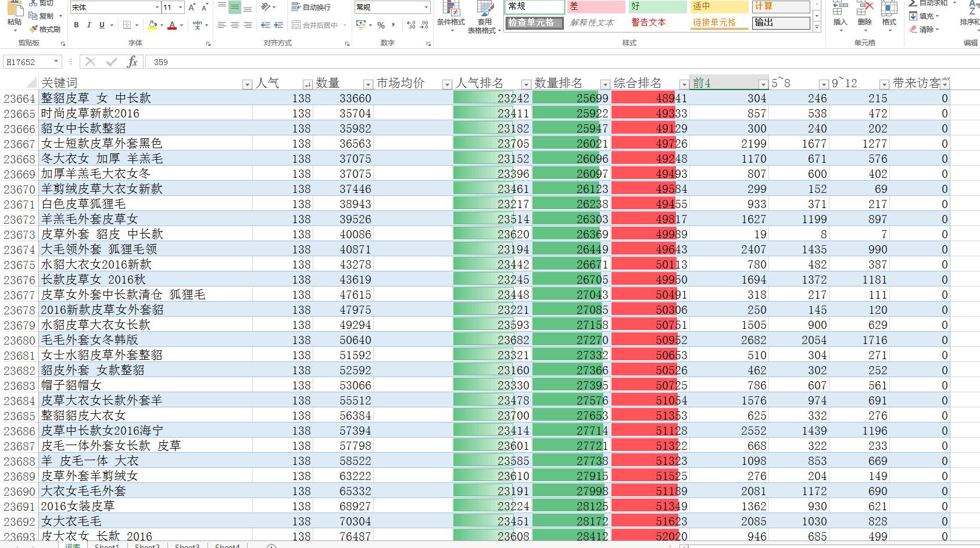Click the decrease decimal icon
This screenshot has height=548, width=980.
click(424, 25)
